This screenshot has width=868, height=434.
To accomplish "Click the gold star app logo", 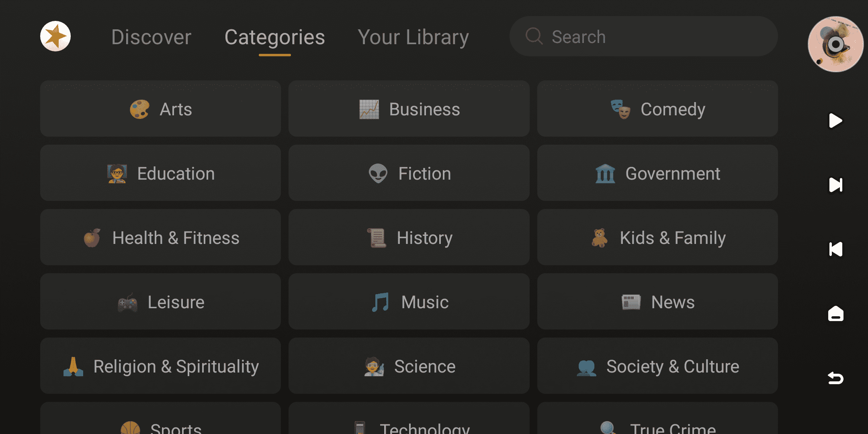I will 55,36.
